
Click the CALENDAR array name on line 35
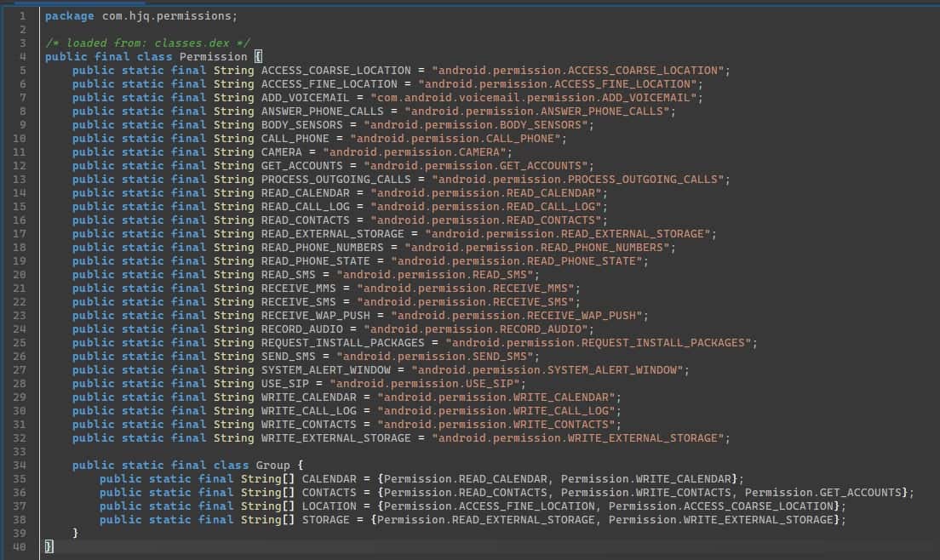pos(330,479)
